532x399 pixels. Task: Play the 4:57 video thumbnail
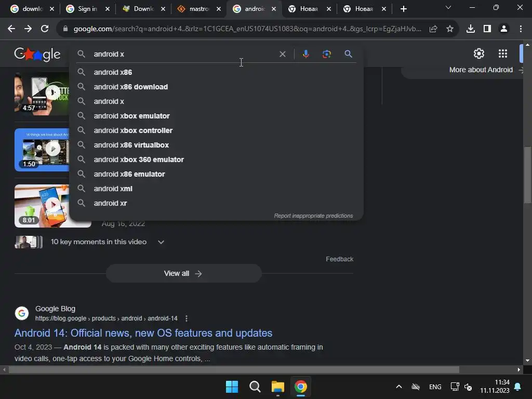[x=42, y=94]
